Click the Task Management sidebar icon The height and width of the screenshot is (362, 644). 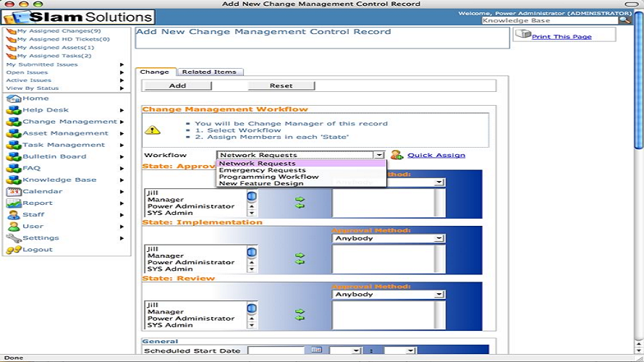coord(14,145)
